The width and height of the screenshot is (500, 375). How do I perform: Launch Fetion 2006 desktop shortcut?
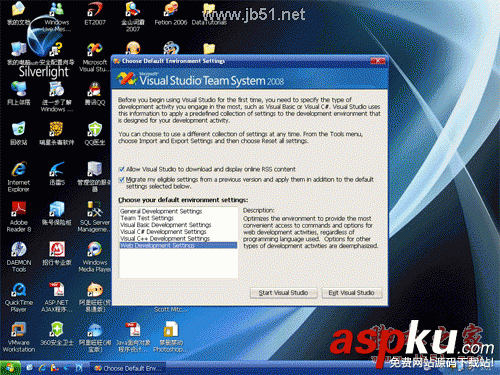click(x=171, y=13)
